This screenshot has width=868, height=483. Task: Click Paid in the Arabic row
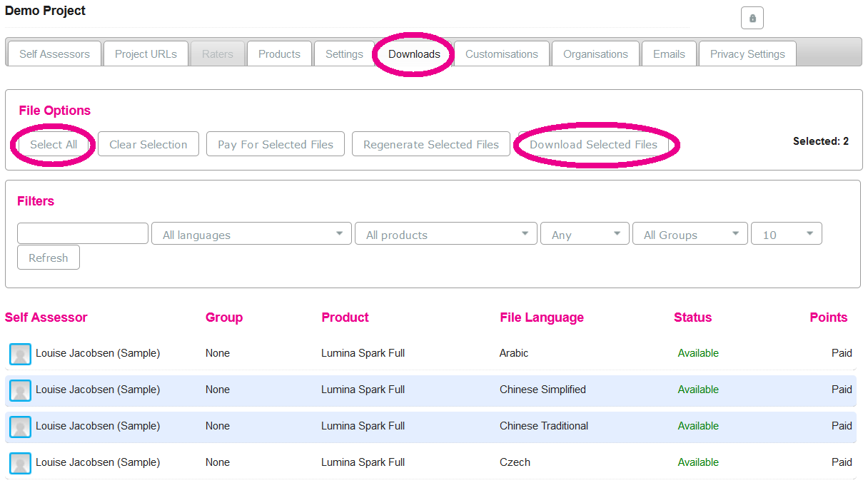[842, 353]
